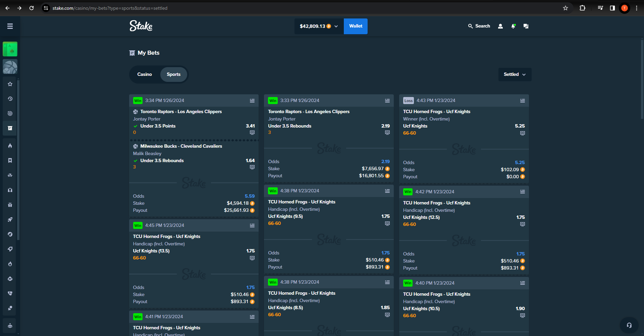Open stats icon for Malik Beasley rebounds leg
This screenshot has width=644, height=336.
(252, 167)
